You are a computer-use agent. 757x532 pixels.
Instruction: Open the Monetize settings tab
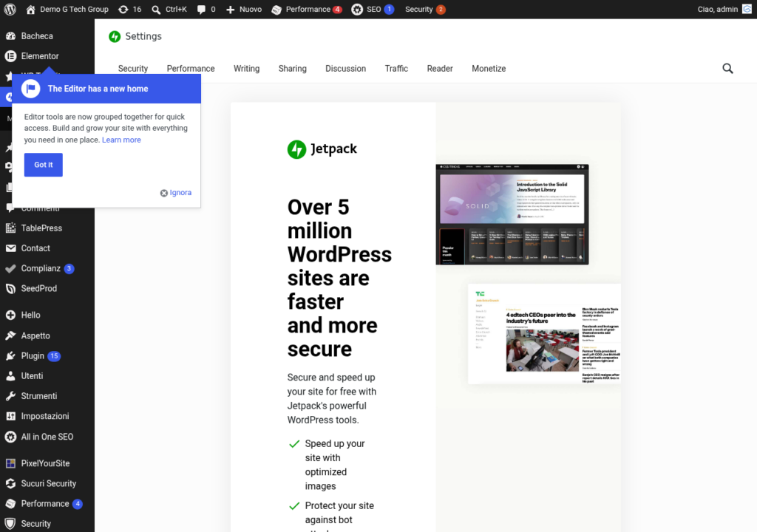(489, 69)
